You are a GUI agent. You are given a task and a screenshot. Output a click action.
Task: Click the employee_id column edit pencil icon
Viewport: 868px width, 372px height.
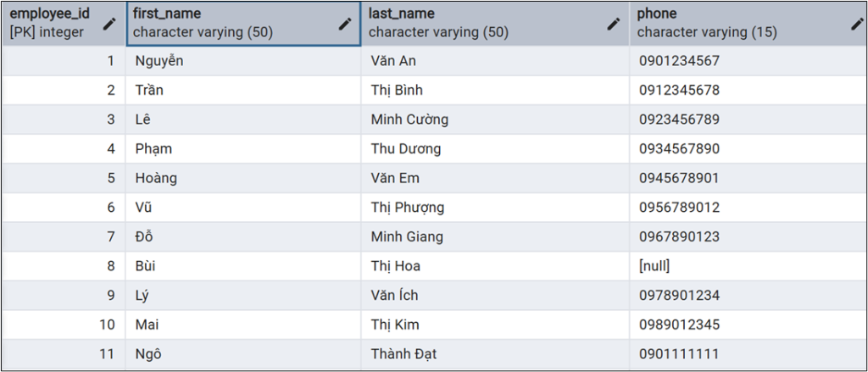click(x=108, y=24)
